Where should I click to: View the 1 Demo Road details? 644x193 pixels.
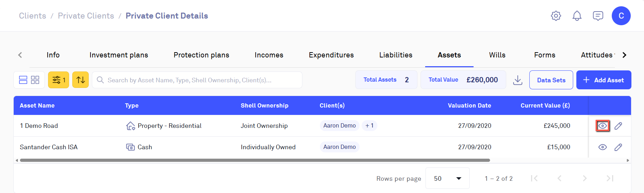pyautogui.click(x=603, y=126)
